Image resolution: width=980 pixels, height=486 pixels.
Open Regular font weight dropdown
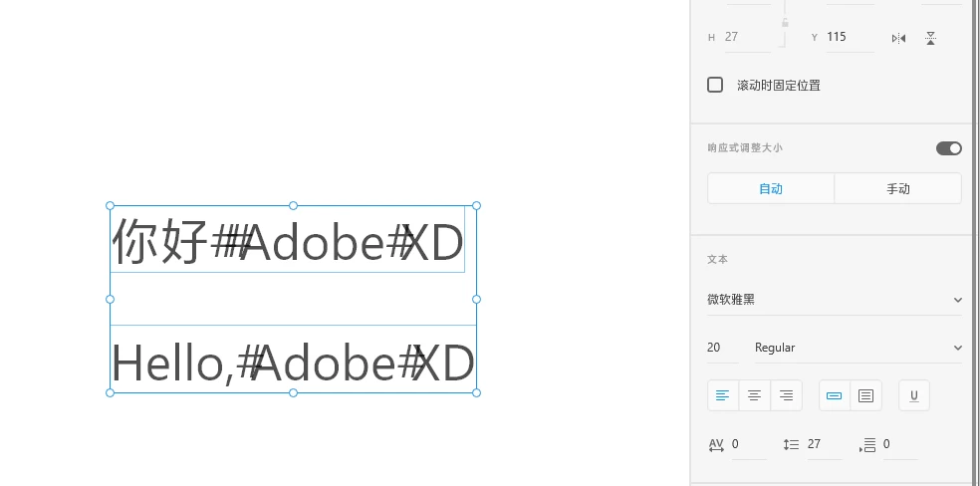[858, 348]
